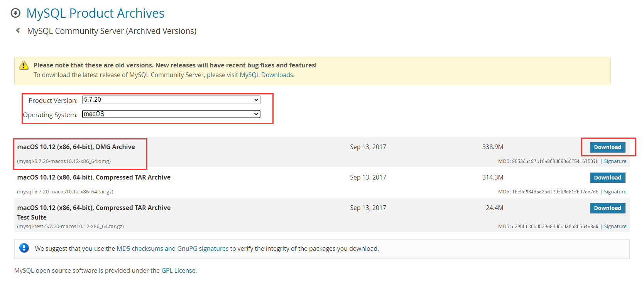The width and height of the screenshot is (644, 282).
Task: Open Signature link for 314.3M TAR archive
Action: pyautogui.click(x=615, y=192)
